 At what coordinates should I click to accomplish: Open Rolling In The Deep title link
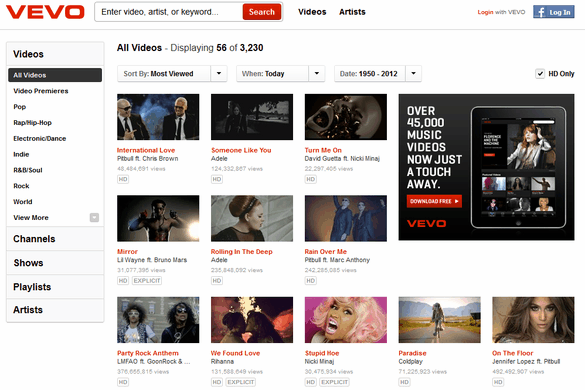click(241, 252)
